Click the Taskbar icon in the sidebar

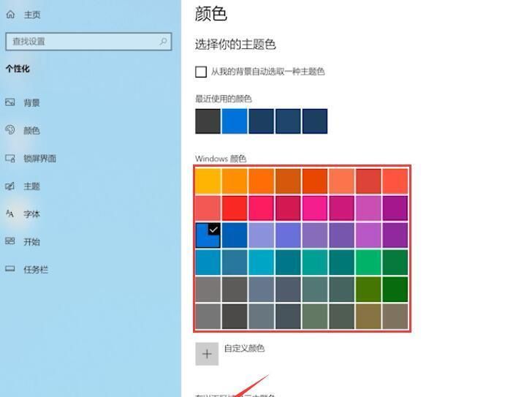(x=9, y=269)
